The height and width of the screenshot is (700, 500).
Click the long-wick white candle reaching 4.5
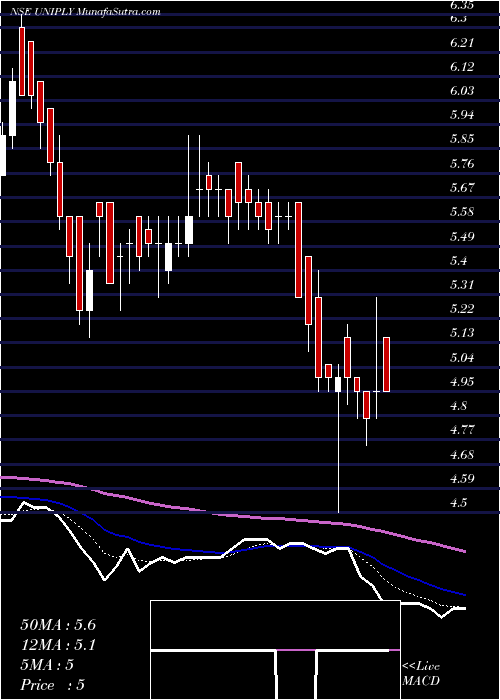click(x=338, y=438)
